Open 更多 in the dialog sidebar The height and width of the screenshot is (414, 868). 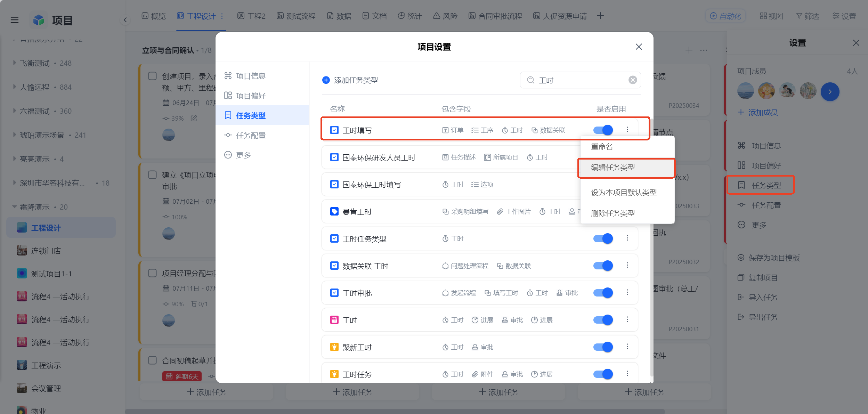click(262, 155)
